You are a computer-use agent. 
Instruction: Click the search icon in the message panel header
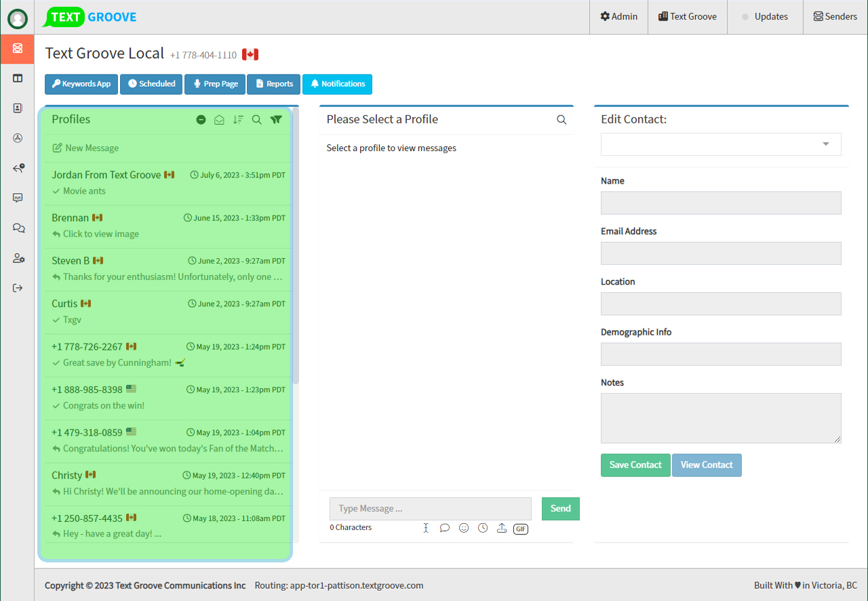click(561, 120)
